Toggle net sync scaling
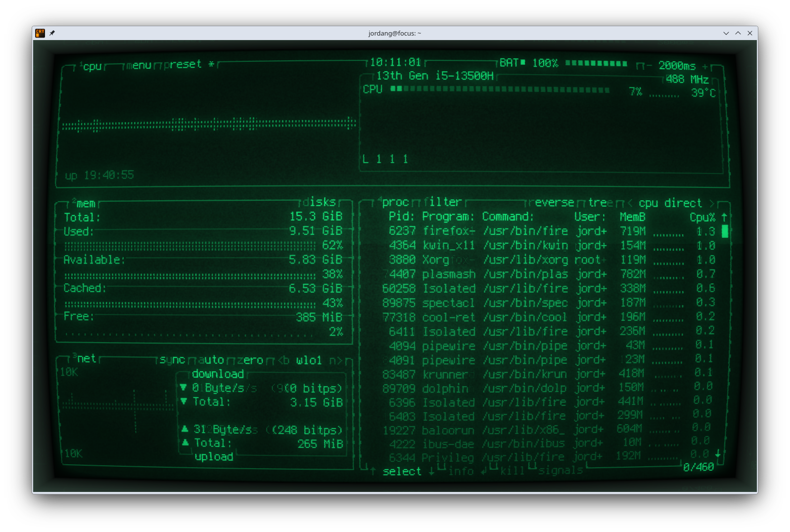The image size is (790, 532). pyautogui.click(x=172, y=359)
